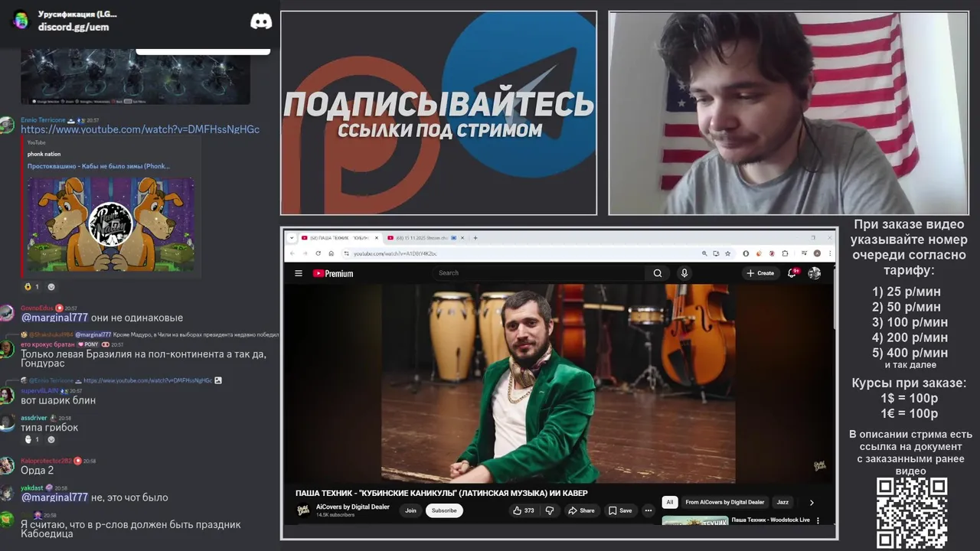This screenshot has height=551, width=980.
Task: Open a new browser tab
Action: (475, 238)
